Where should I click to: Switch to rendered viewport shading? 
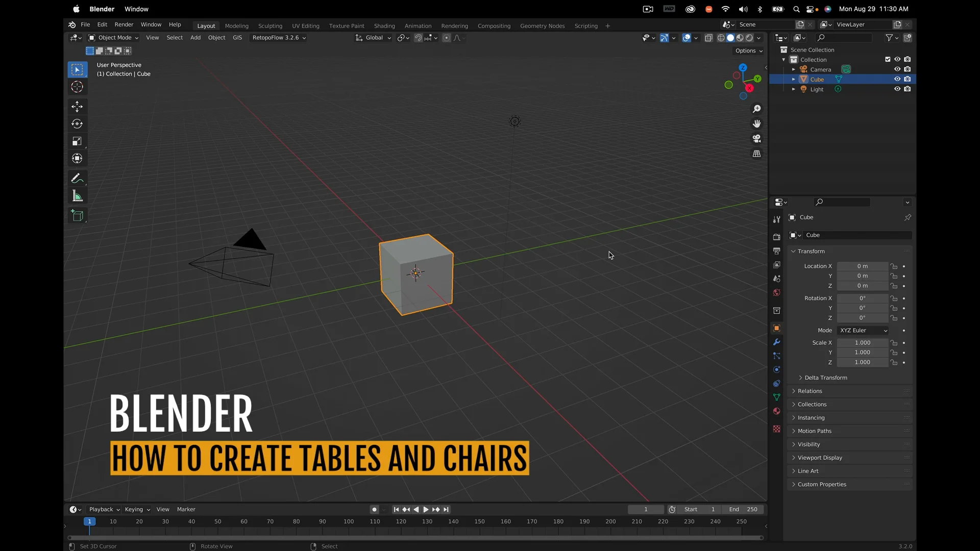point(749,38)
